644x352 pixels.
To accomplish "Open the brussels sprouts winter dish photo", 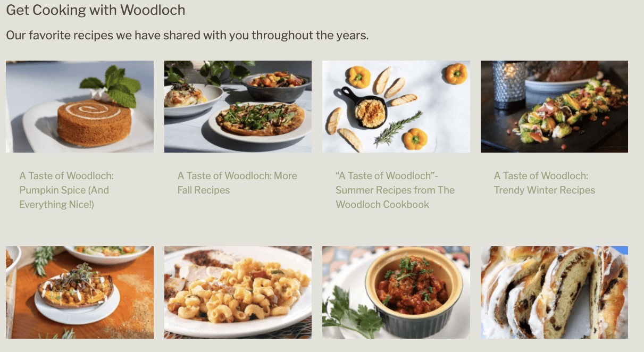I will pos(554,106).
